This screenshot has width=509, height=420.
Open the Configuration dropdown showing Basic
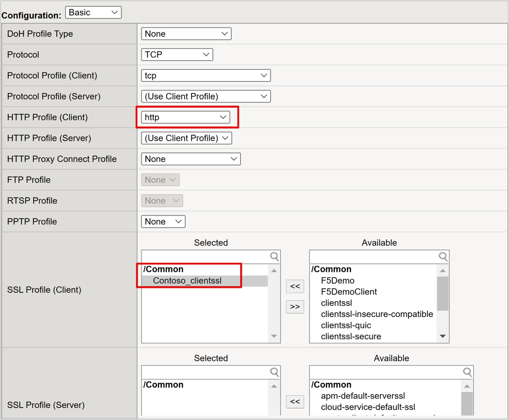(x=93, y=12)
